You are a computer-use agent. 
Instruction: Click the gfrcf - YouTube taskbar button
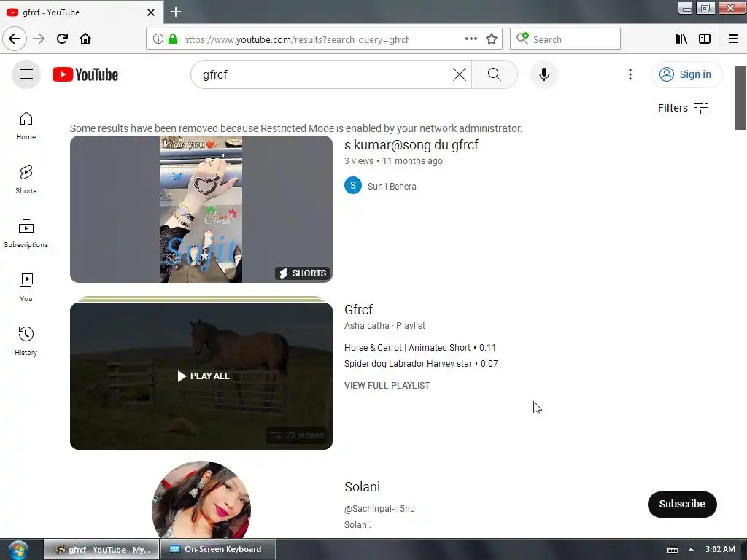pos(101,549)
